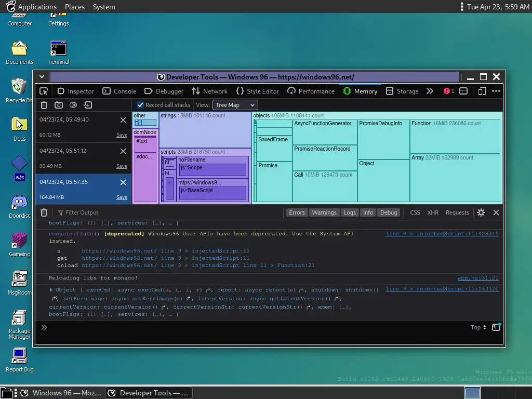The height and width of the screenshot is (399, 532).
Task: Switch to the Storage tab
Action: coord(403,91)
